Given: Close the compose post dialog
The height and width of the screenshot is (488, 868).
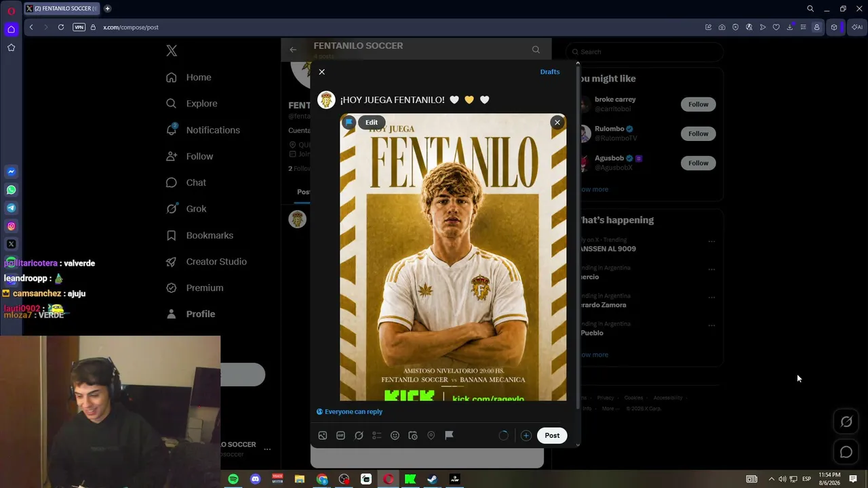Looking at the screenshot, I should tap(321, 72).
